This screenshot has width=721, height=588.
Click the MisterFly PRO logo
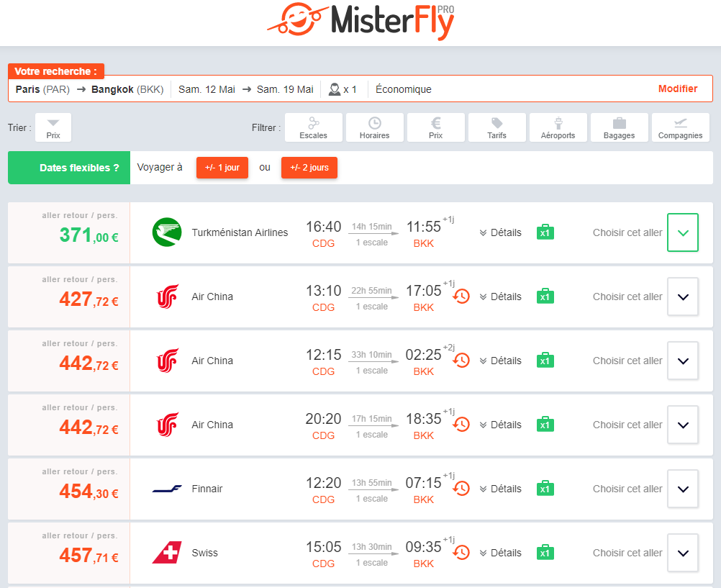pyautogui.click(x=361, y=21)
